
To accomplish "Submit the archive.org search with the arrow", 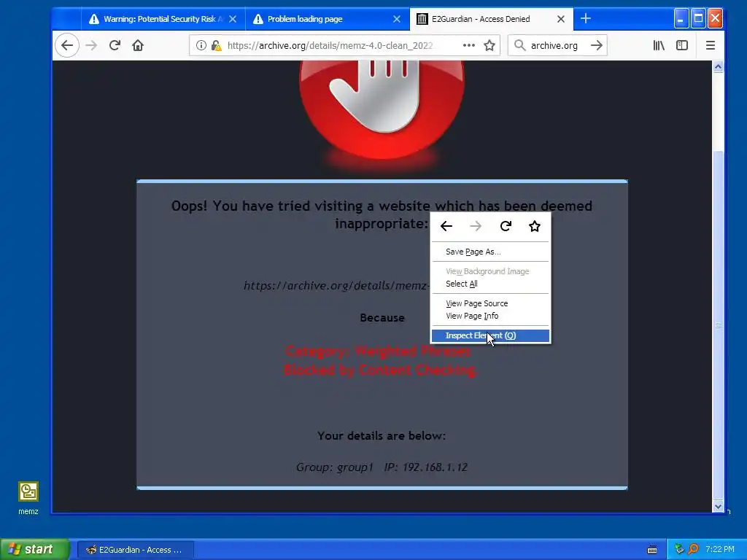I will coord(597,46).
